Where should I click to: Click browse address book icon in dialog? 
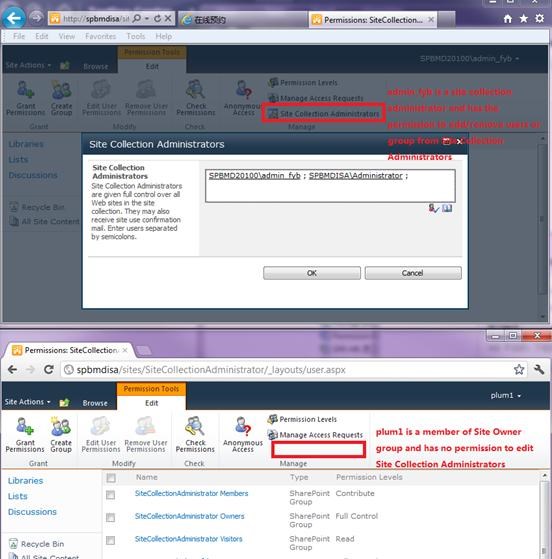(x=447, y=208)
